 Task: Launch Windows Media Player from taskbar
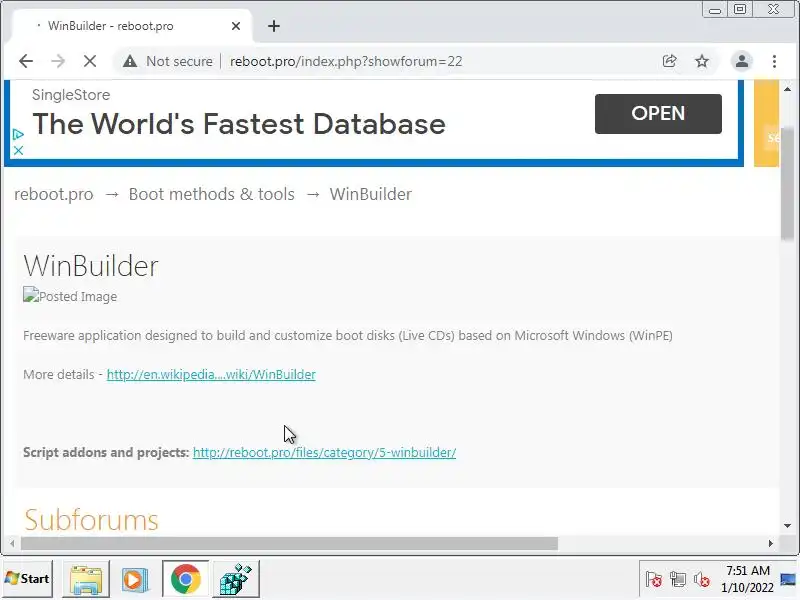(135, 579)
